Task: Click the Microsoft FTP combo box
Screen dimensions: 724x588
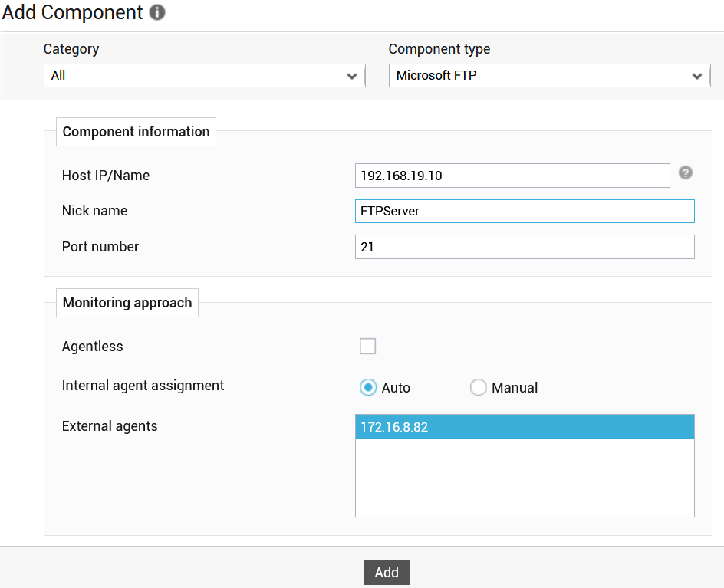Action: click(549, 76)
